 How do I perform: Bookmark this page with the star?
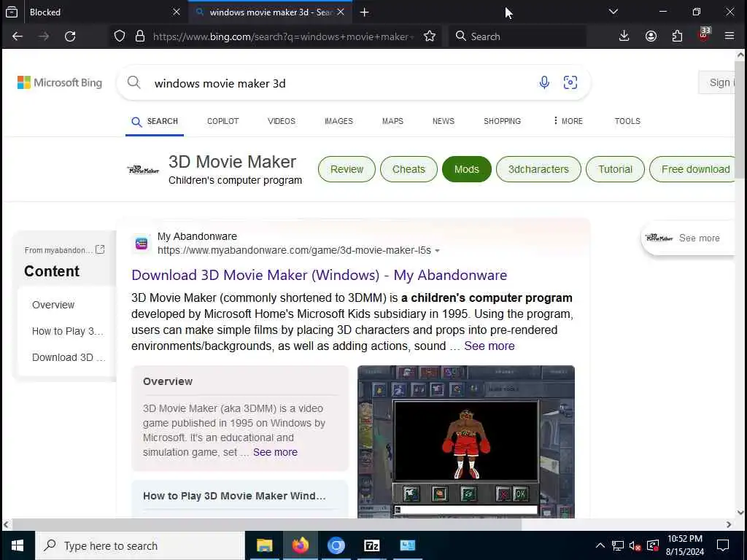[429, 36]
